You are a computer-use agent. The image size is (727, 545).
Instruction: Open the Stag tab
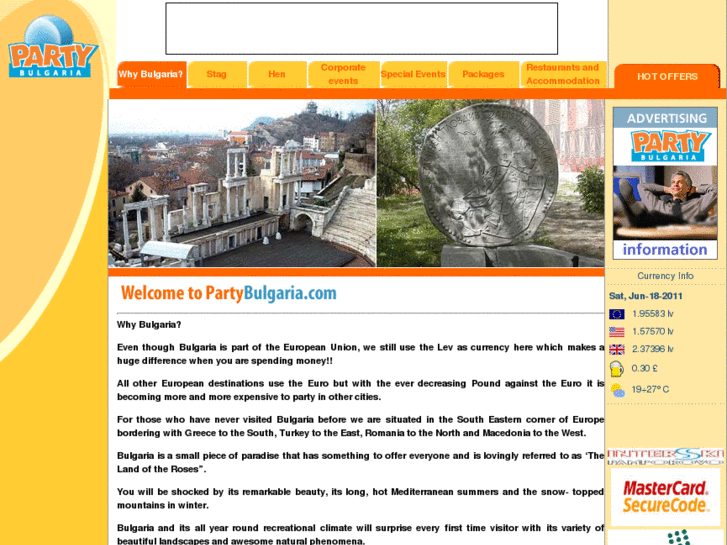[x=217, y=74]
